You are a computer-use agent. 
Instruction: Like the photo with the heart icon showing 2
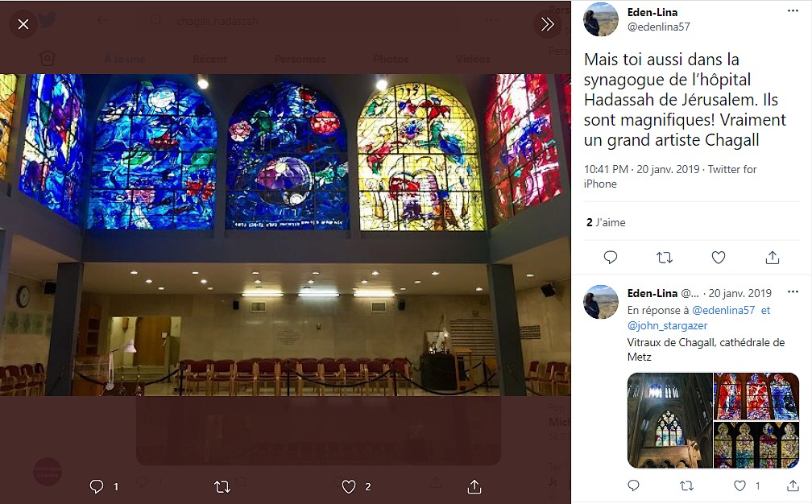349,486
